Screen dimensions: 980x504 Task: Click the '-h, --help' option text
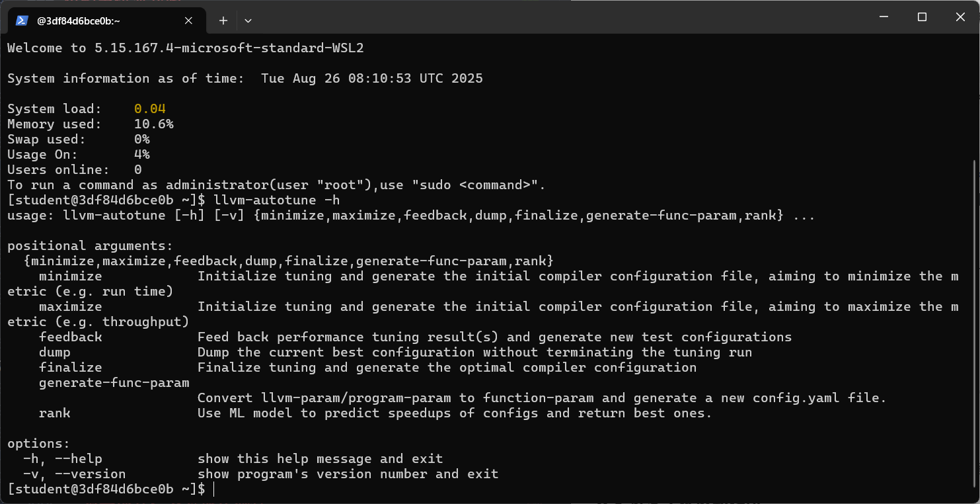click(62, 459)
